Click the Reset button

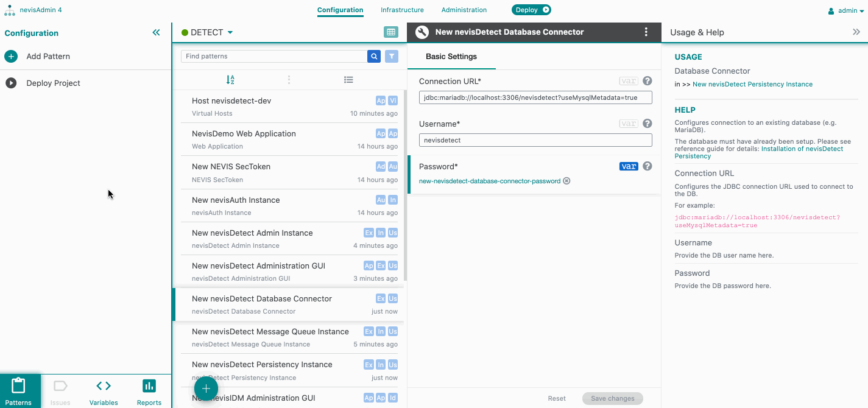(557, 398)
